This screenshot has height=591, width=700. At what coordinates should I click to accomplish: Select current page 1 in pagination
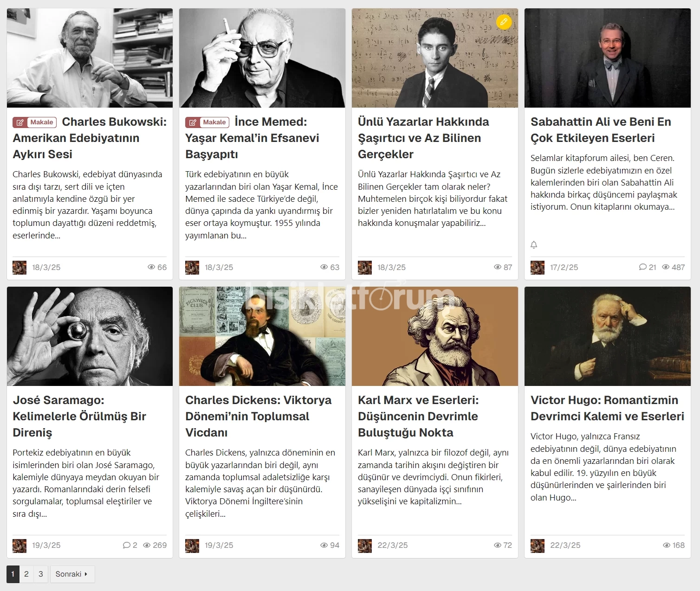(x=13, y=574)
